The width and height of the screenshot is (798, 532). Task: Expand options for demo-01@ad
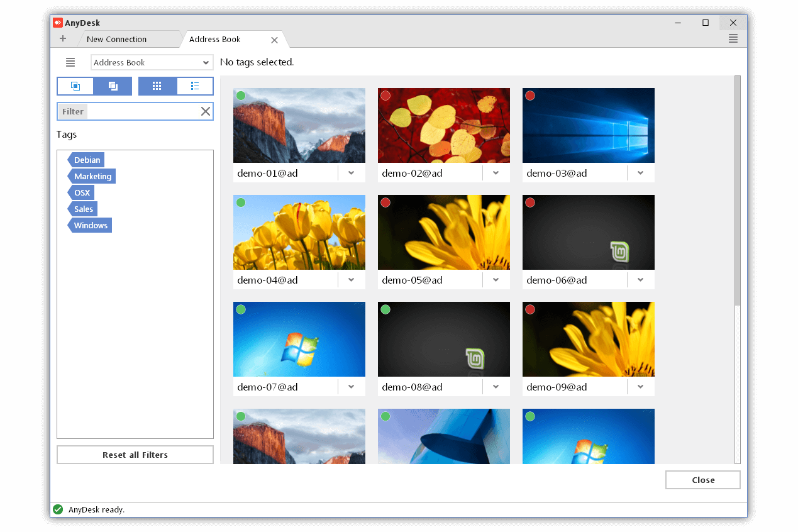[x=352, y=173]
